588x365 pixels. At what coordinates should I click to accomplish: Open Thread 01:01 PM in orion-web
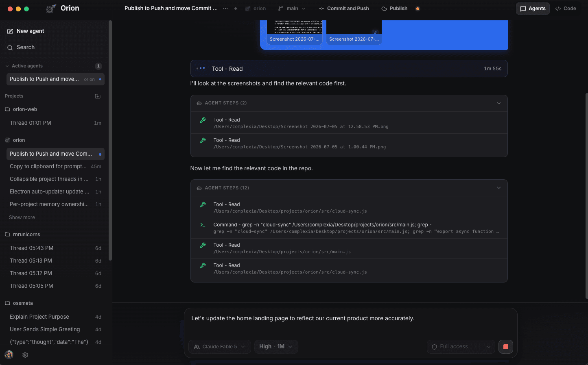(55, 123)
